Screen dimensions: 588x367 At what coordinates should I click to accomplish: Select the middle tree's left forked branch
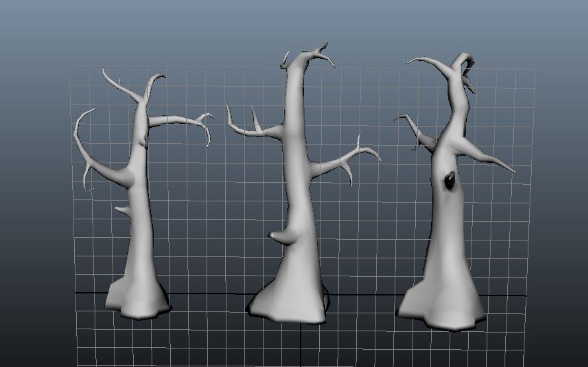(x=255, y=131)
